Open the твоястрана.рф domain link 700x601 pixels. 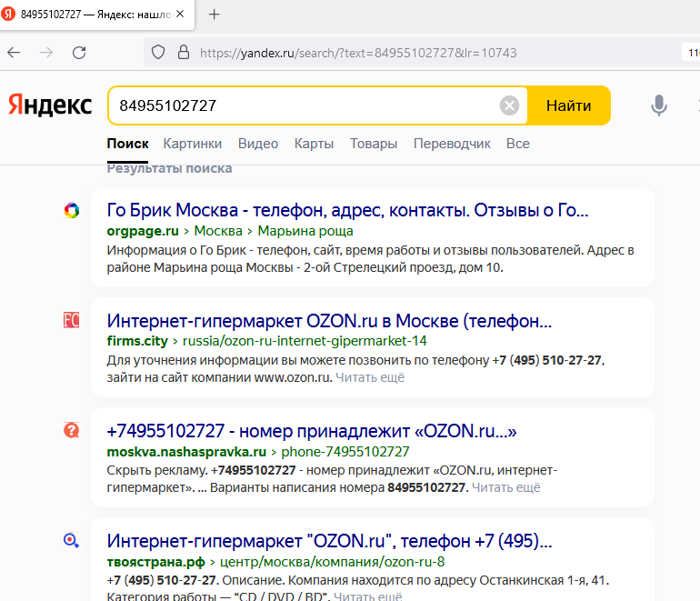pyautogui.click(x=156, y=562)
